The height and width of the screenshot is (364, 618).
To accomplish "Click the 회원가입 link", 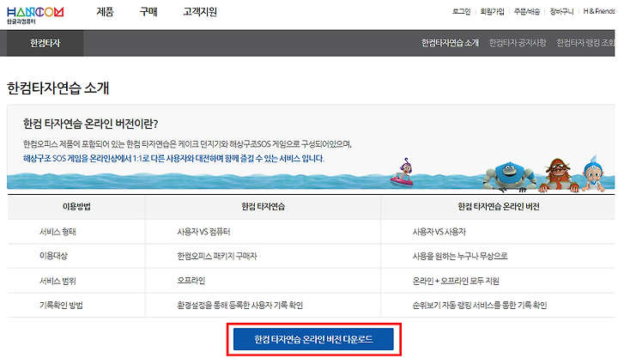I will [x=492, y=11].
